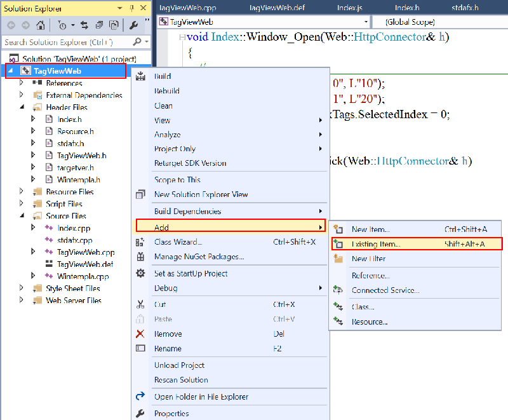Switch to TagViewWeb.def editor tab
The width and height of the screenshot is (508, 420).
pyautogui.click(x=277, y=8)
